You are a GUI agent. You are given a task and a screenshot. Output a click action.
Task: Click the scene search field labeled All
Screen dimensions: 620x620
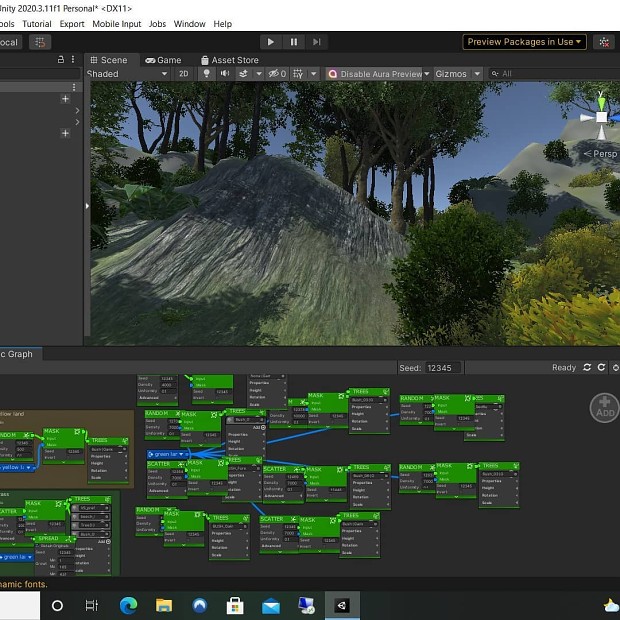click(554, 74)
